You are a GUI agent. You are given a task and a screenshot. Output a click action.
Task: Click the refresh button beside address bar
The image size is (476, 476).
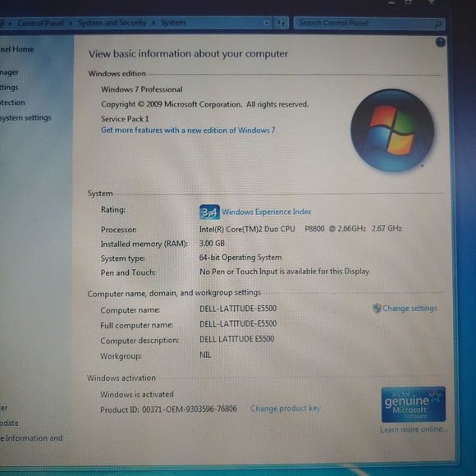tap(281, 23)
